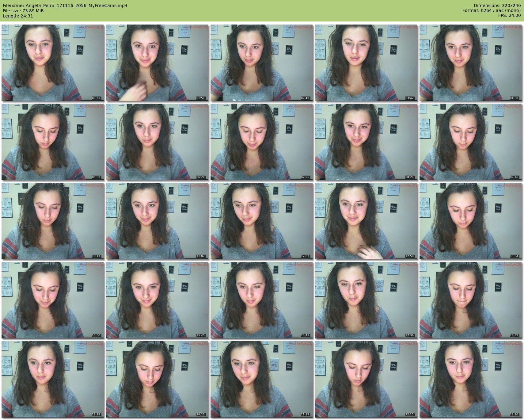Click the thumbnail timestamped 00:55
Screen dimensions: 524x420
tap(52, 63)
